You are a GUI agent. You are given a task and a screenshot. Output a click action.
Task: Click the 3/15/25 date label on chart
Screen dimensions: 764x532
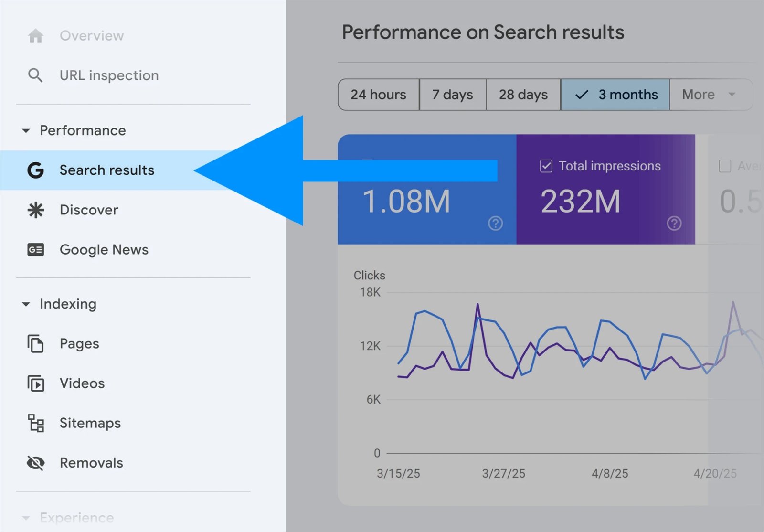398,474
